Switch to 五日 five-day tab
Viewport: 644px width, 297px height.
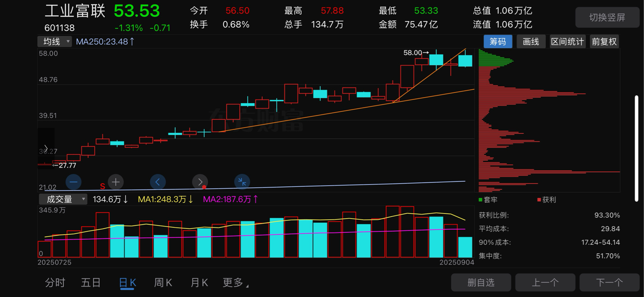pyautogui.click(x=91, y=283)
